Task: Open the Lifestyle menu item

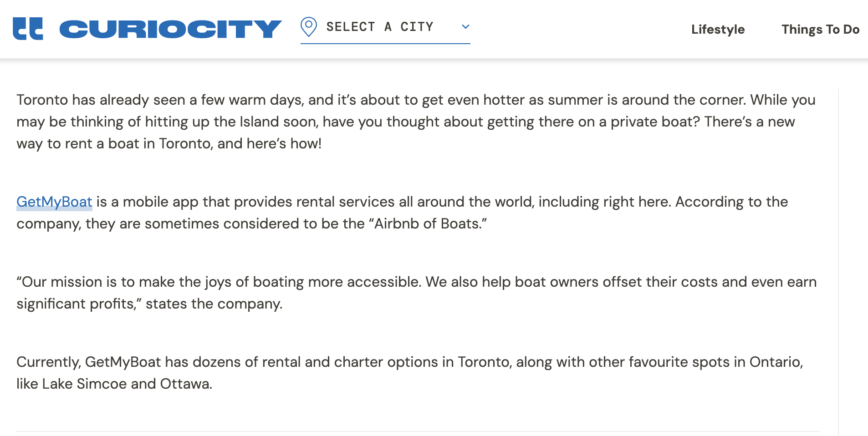Action: pyautogui.click(x=718, y=30)
